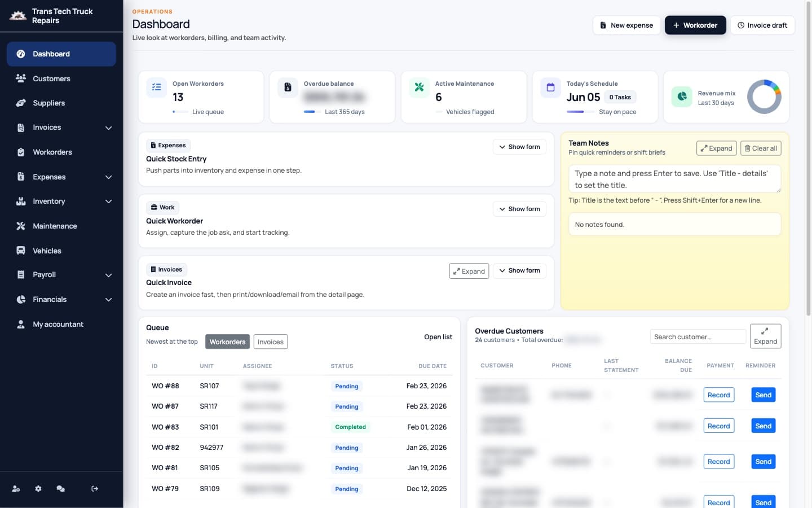This screenshot has height=508, width=812.
Task: Switch Queue to the Workorders tab
Action: click(228, 341)
